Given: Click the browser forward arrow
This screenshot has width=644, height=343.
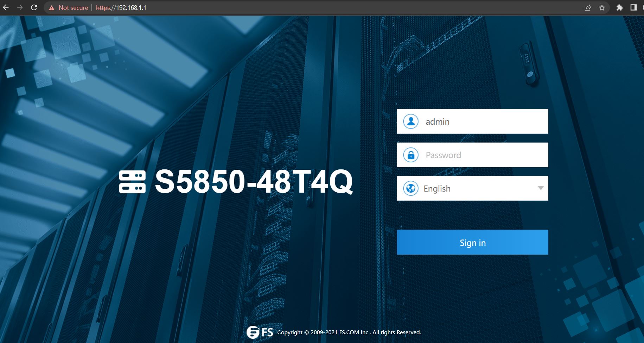Looking at the screenshot, I should 20,7.
